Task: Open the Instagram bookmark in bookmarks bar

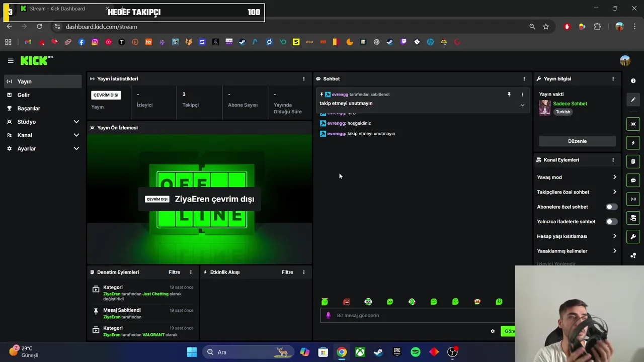Action: tap(95, 42)
